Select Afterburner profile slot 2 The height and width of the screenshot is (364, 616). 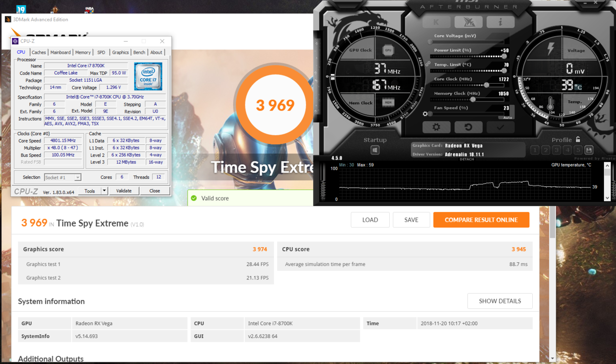pyautogui.click(x=546, y=151)
